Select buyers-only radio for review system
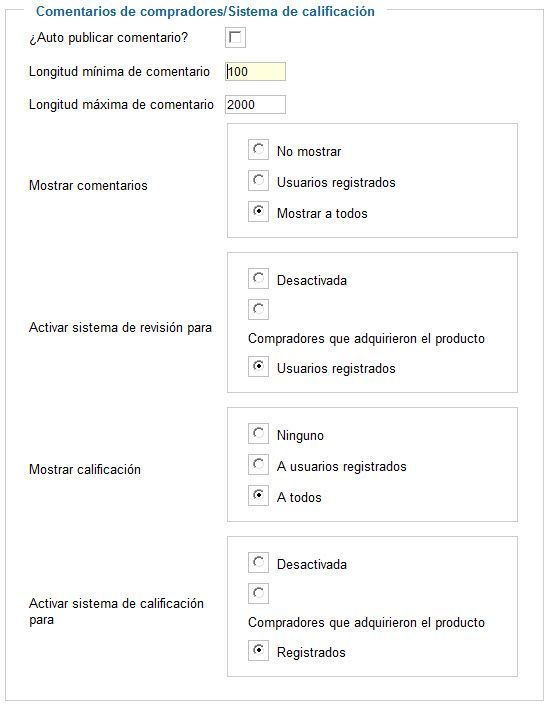 [x=259, y=309]
